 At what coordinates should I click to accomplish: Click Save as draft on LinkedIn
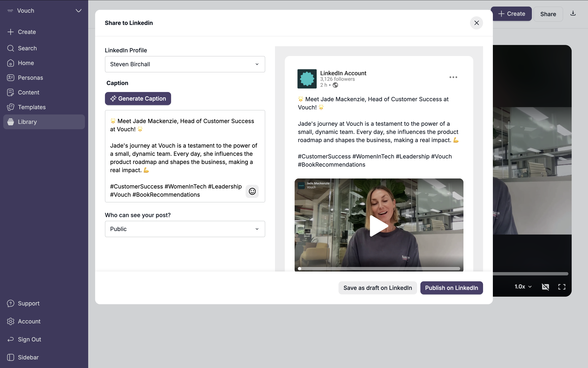(378, 288)
